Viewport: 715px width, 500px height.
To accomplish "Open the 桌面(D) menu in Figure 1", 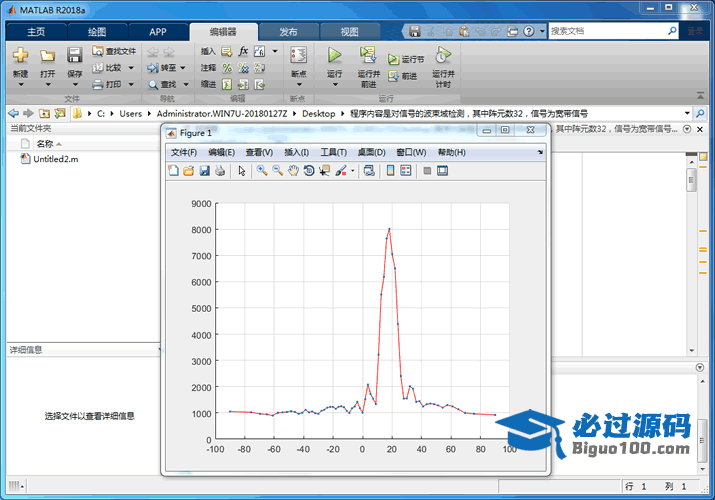I will [x=371, y=152].
